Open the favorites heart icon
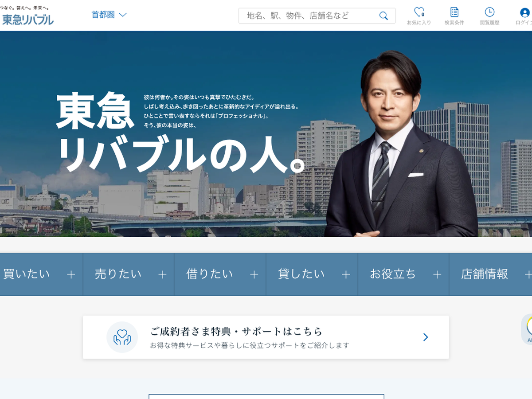 419,12
